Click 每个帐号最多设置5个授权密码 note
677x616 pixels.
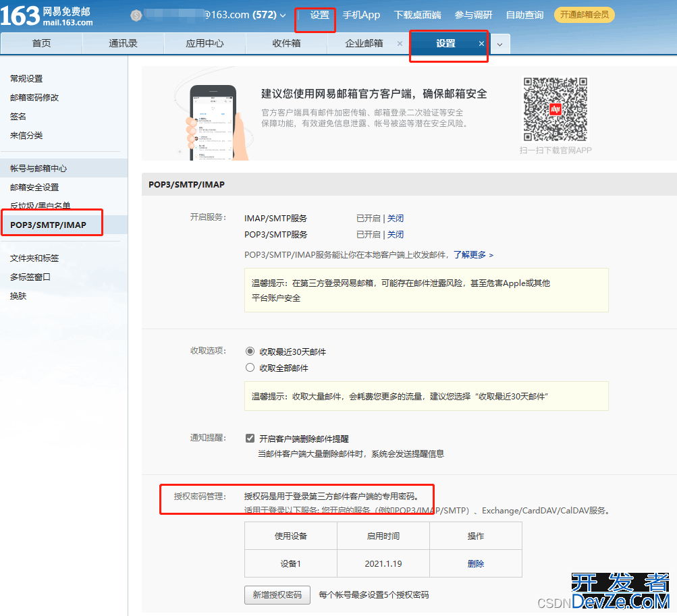coord(374,595)
